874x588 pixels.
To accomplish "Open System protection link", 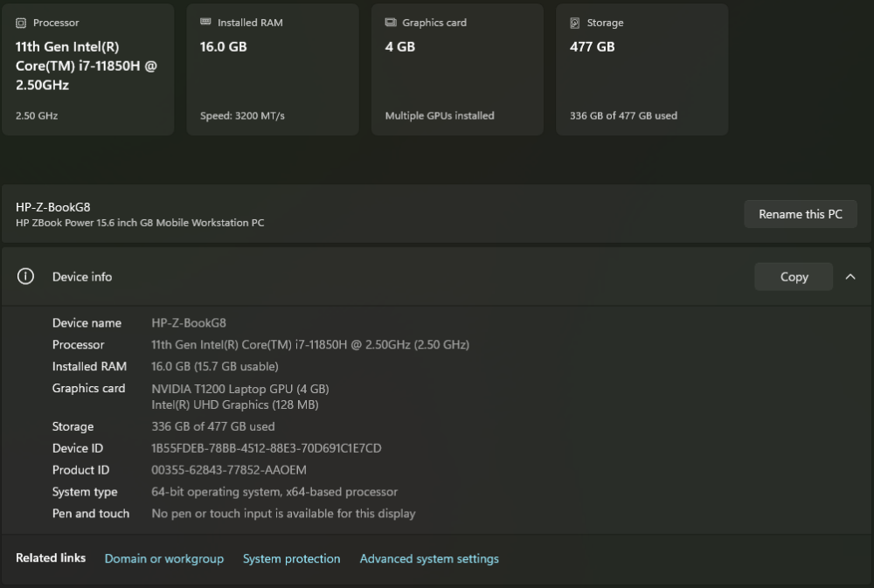I will pyautogui.click(x=291, y=558).
